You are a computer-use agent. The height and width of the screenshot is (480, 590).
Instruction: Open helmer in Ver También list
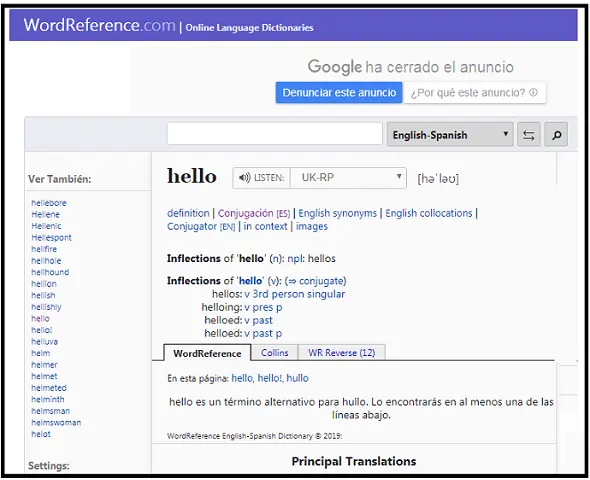point(44,365)
